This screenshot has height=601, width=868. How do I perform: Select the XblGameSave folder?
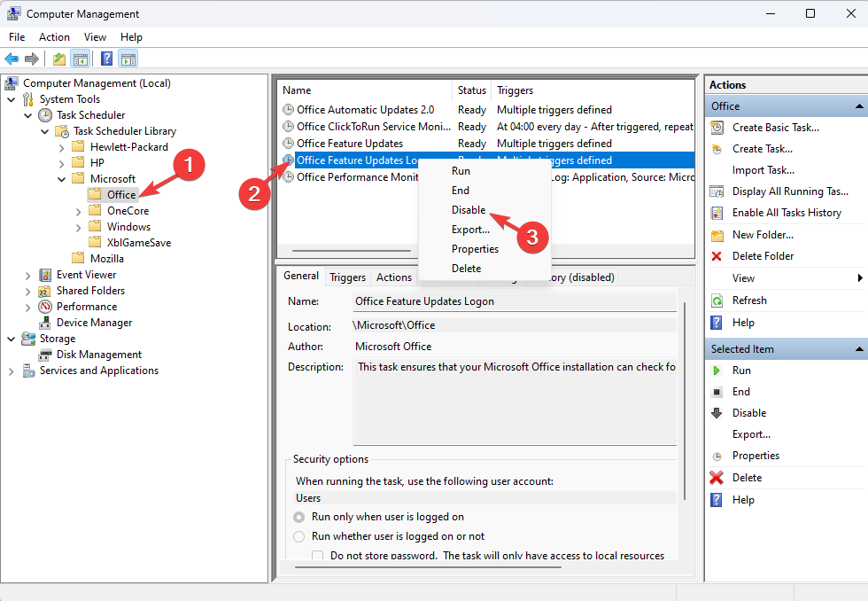(x=139, y=243)
